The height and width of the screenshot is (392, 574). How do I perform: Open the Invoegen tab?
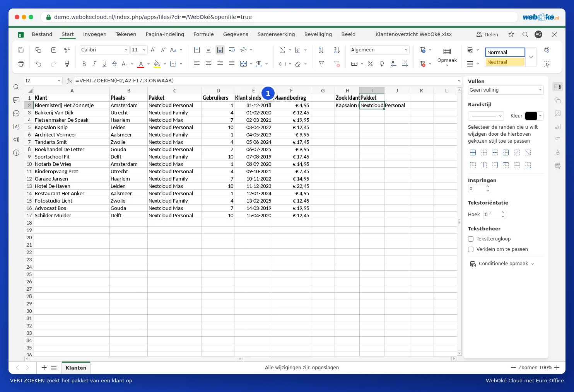pyautogui.click(x=95, y=34)
